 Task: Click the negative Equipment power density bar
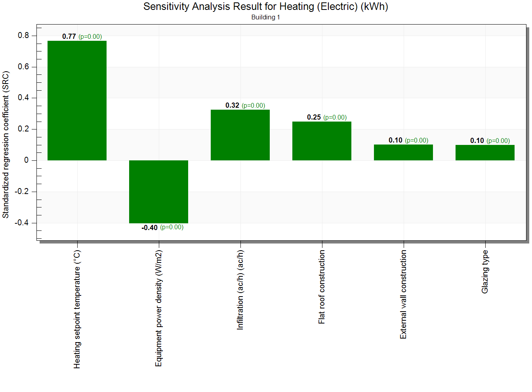(x=158, y=192)
